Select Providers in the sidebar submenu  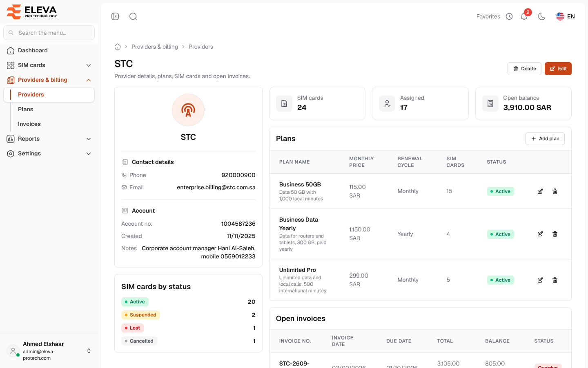[49, 95]
